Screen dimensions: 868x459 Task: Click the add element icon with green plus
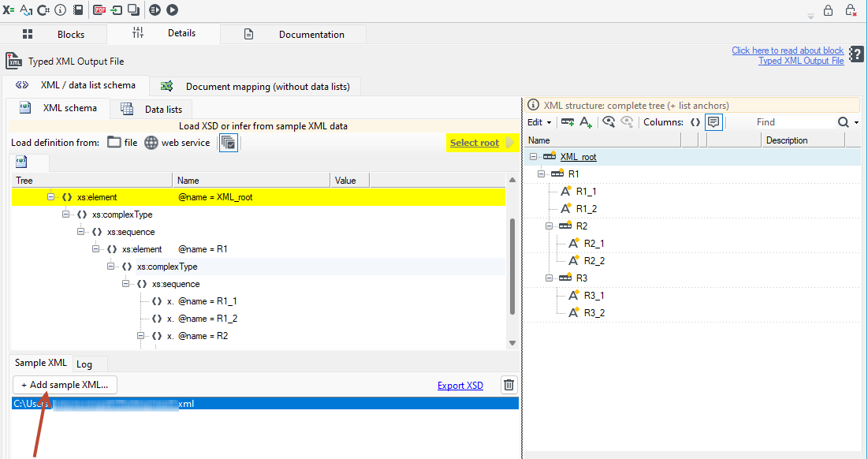(x=568, y=122)
